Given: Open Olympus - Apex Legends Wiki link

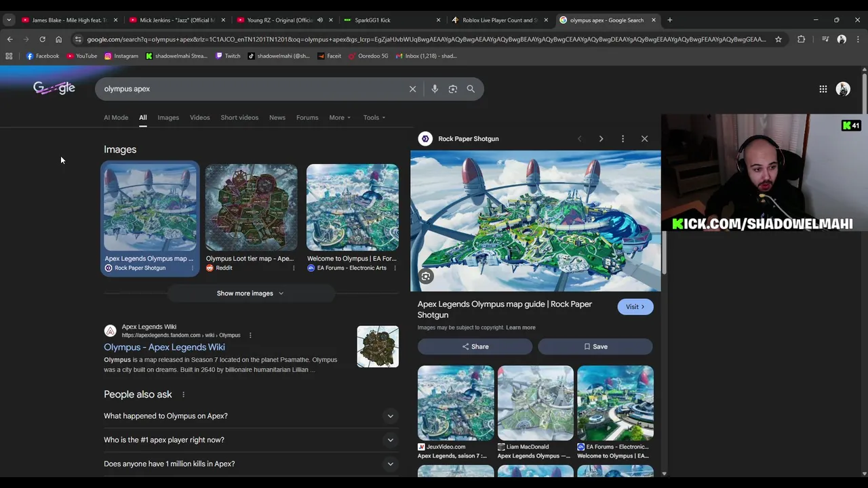Looking at the screenshot, I should click(x=164, y=347).
